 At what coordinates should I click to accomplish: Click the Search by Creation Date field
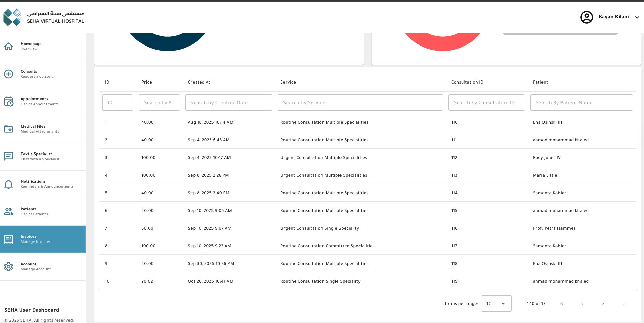[228, 103]
